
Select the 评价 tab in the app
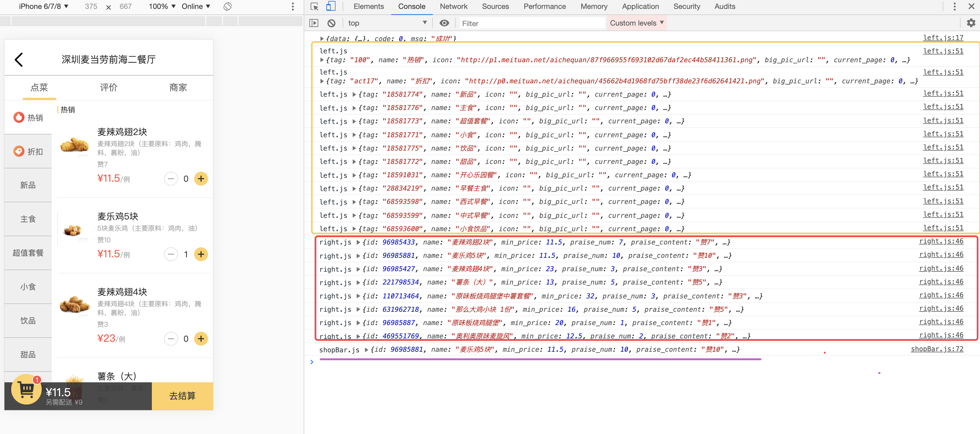point(108,88)
